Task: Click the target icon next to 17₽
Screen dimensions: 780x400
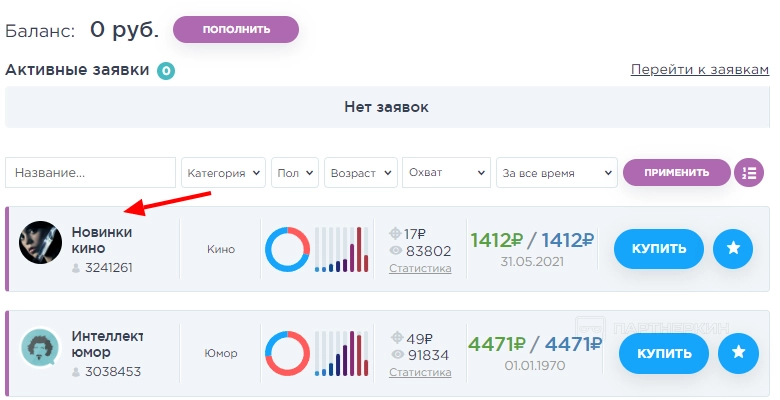Action: pyautogui.click(x=395, y=233)
